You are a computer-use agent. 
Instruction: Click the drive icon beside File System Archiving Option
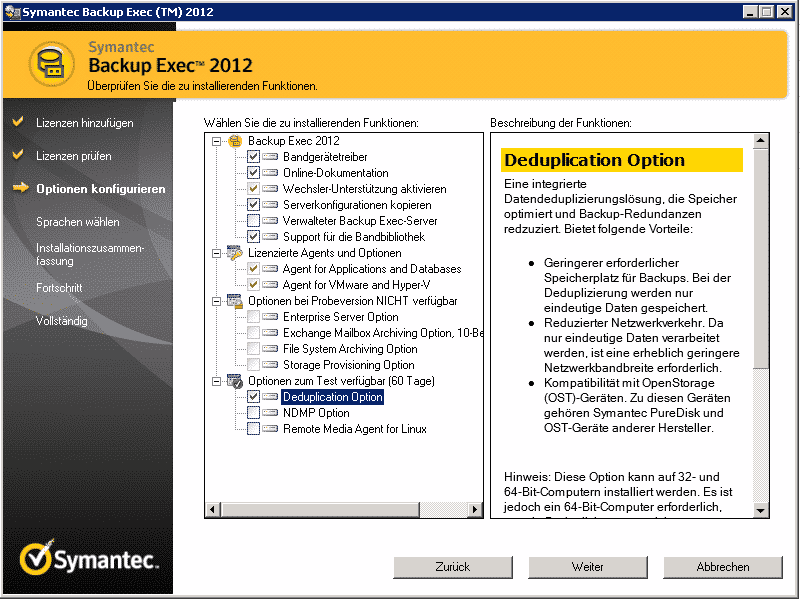tap(270, 349)
